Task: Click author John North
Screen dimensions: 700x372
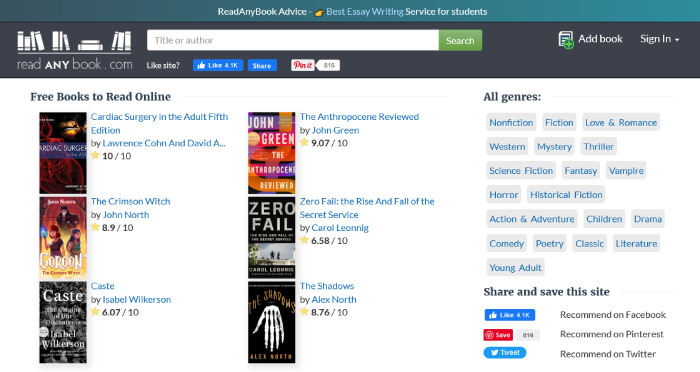Action: [126, 214]
